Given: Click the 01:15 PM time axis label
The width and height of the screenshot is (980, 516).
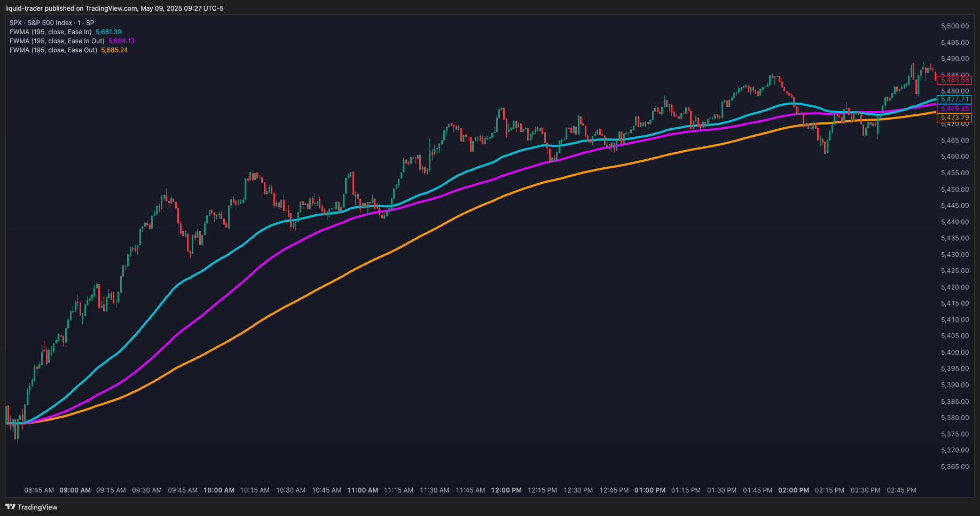Looking at the screenshot, I should (x=686, y=490).
